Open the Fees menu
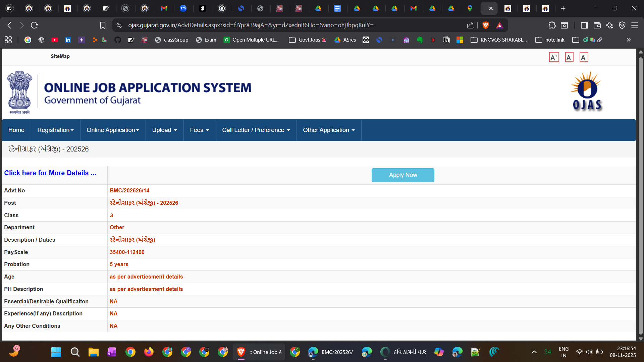The height and width of the screenshot is (362, 644). point(199,130)
